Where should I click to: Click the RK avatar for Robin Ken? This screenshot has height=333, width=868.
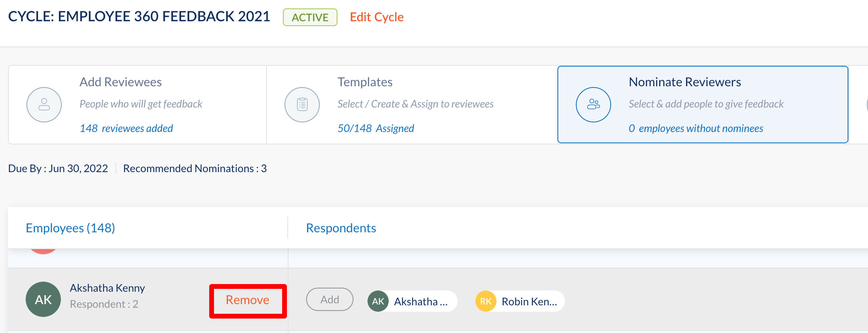pos(486,301)
